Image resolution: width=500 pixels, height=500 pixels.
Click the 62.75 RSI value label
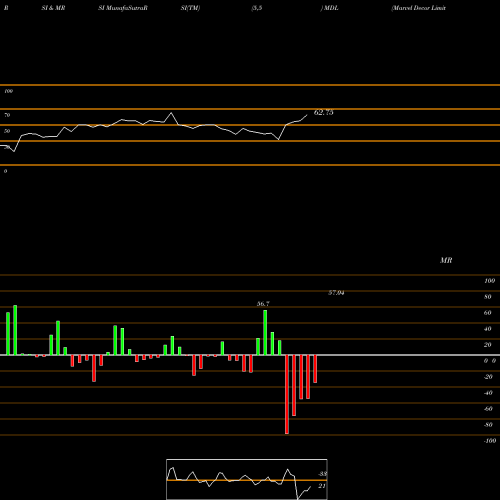(x=323, y=113)
